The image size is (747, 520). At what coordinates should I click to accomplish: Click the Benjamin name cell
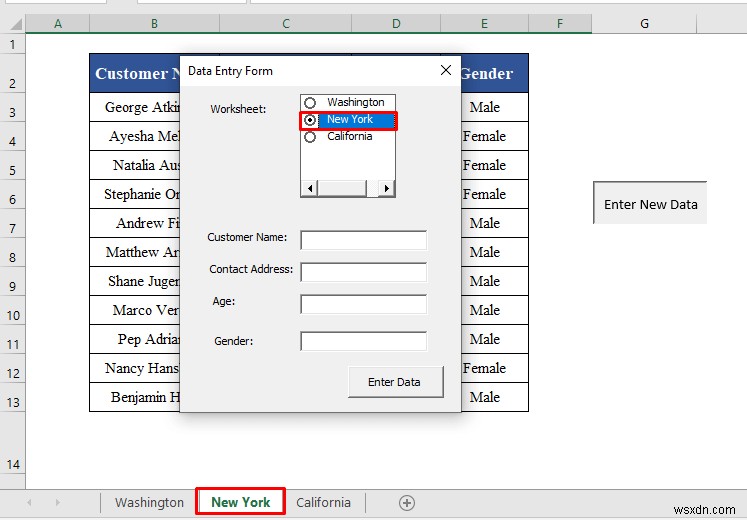click(x=135, y=397)
